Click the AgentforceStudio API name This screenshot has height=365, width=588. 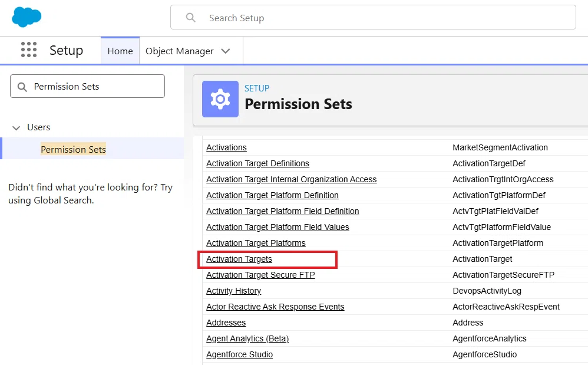click(x=484, y=354)
